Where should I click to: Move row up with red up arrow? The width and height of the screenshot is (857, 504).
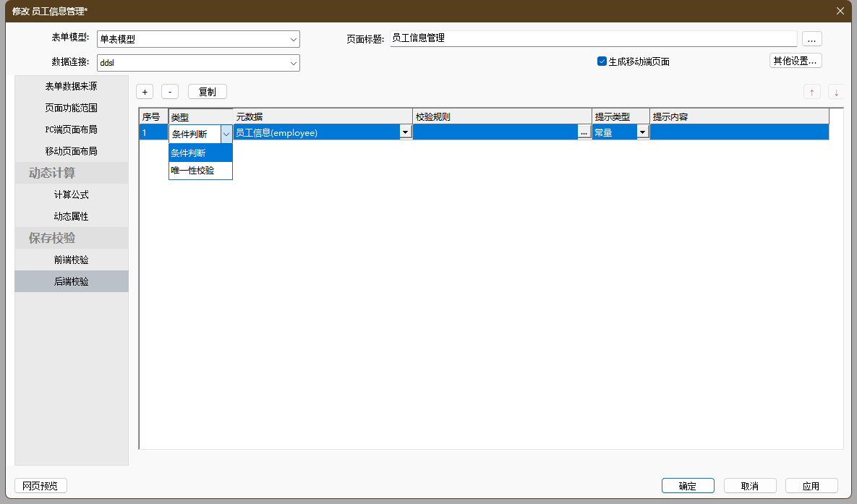(x=811, y=92)
